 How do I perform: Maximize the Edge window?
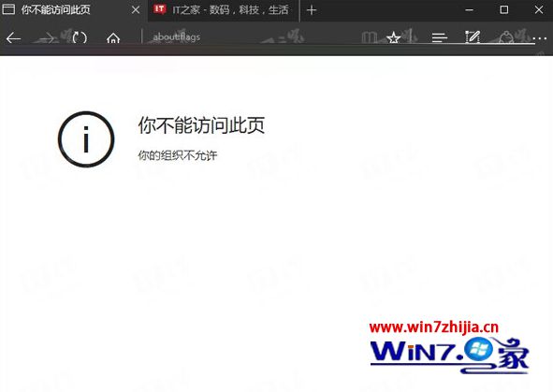504,9
